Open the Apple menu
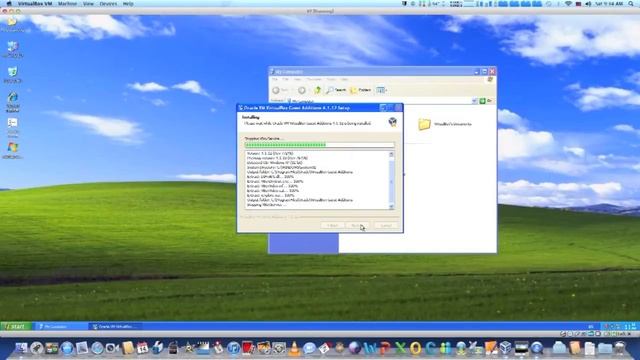This screenshot has width=640, height=360. click(x=9, y=4)
